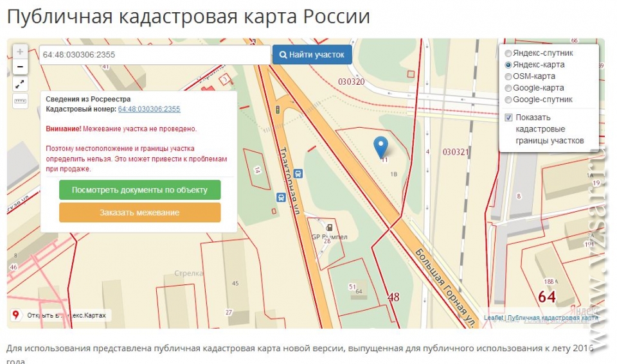
Task: Open Публичная кадастровая карта attribution link
Action: click(553, 318)
